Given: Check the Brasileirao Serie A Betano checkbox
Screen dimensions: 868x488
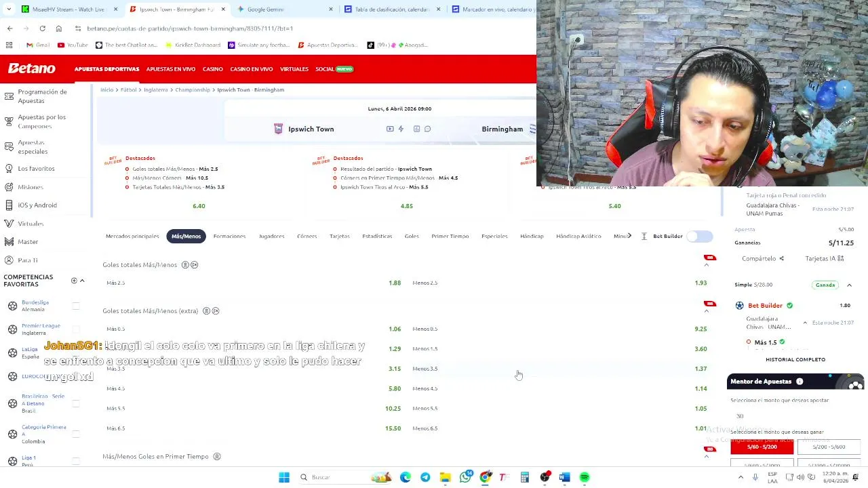Looking at the screenshot, I should coord(76,403).
